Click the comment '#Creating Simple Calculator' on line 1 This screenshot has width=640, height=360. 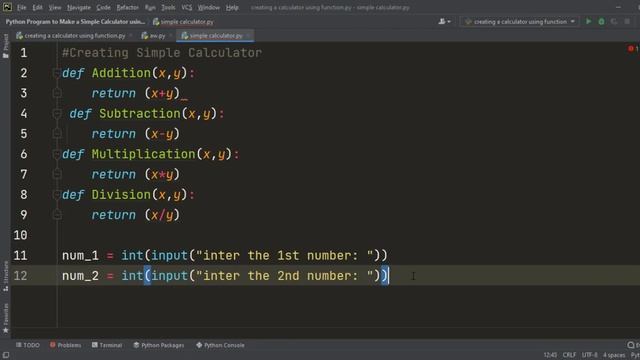[162, 53]
